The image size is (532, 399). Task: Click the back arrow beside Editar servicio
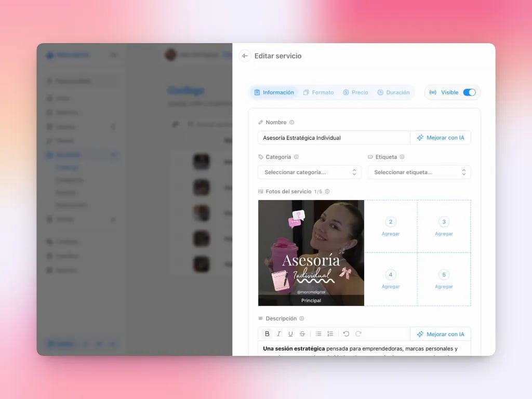245,56
